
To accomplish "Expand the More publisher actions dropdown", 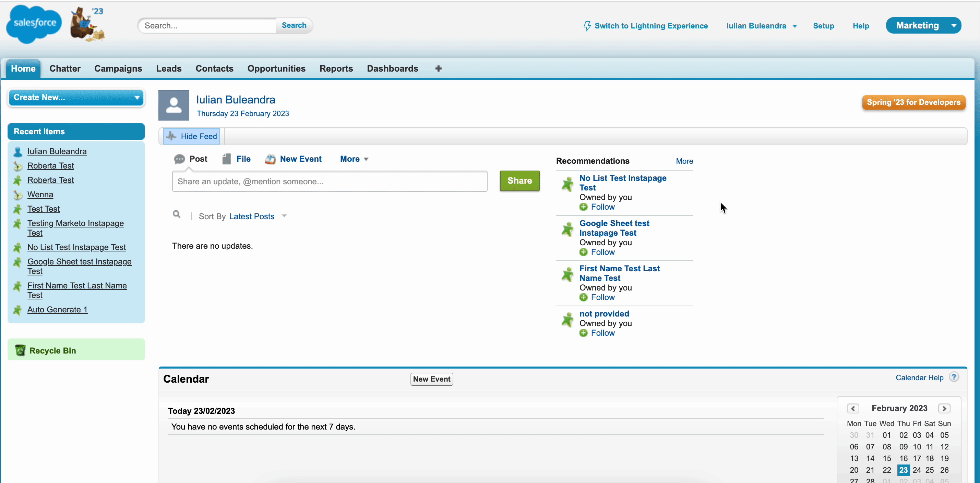I will tap(354, 159).
